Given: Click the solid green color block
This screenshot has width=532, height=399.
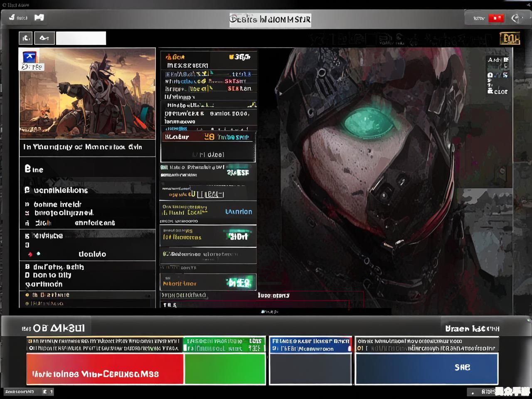Looking at the screenshot, I should click(x=225, y=369).
